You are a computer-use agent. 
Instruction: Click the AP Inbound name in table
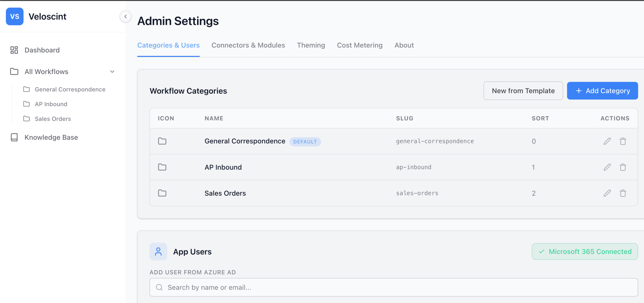[x=223, y=167]
